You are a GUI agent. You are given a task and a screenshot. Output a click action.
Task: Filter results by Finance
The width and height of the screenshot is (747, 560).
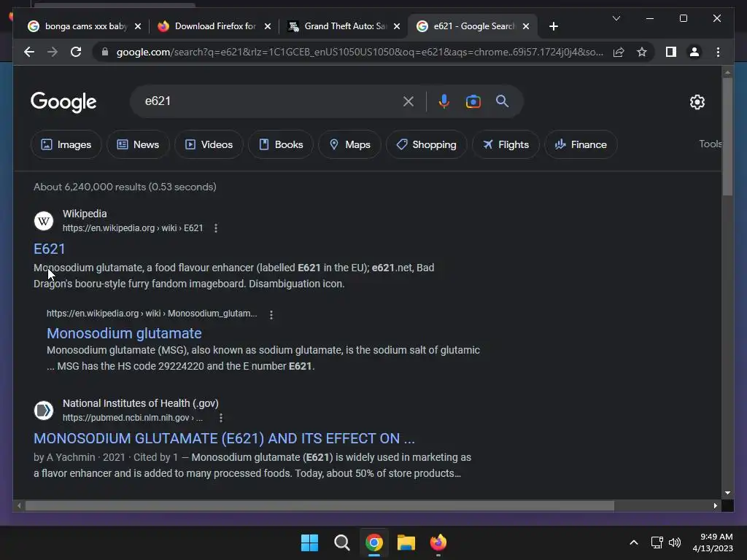coord(581,144)
